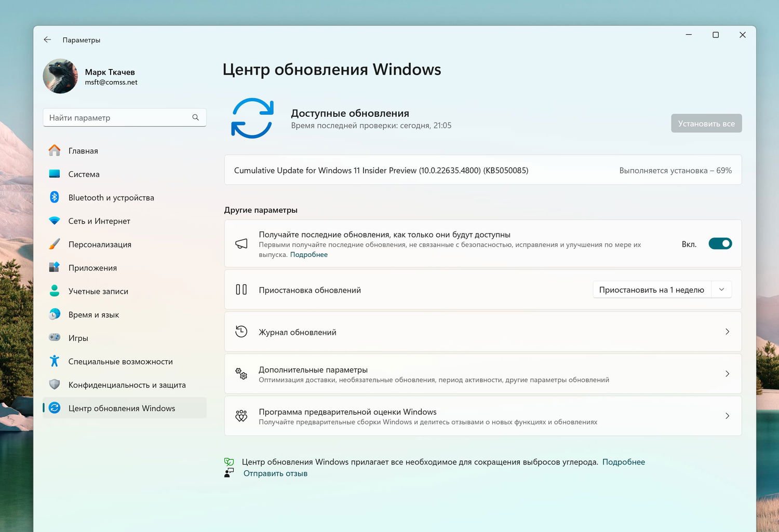The image size is (779, 532).
Task: Maximize the Параметры window
Action: point(716,35)
